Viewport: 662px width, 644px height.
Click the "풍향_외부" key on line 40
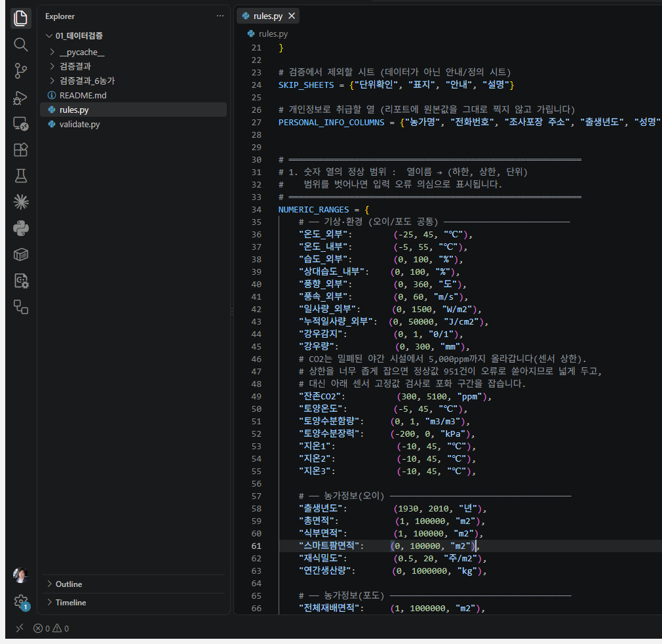click(322, 284)
